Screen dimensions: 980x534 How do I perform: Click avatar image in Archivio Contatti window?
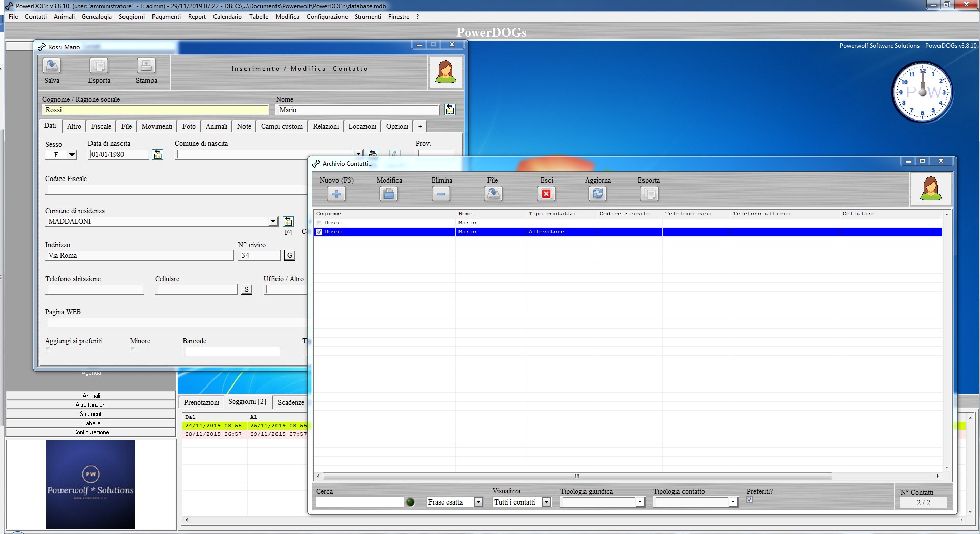coord(931,189)
